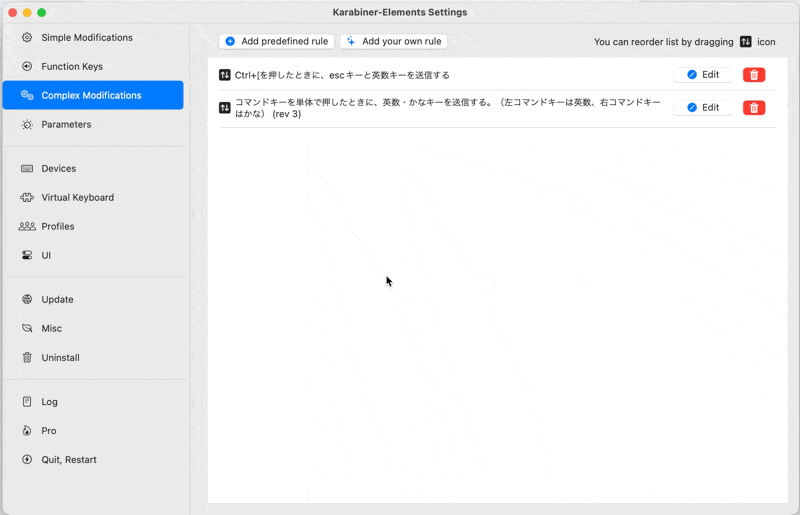Show the Log section

click(x=93, y=402)
